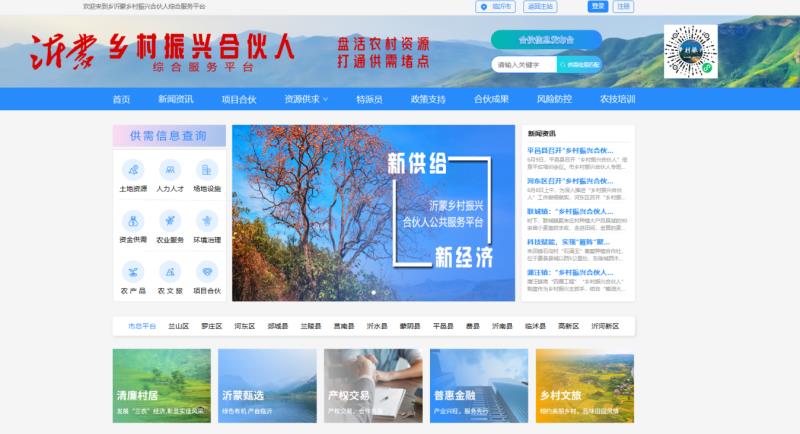This screenshot has width=800, height=434.
Task: Open the 产权交易 card
Action: click(373, 386)
